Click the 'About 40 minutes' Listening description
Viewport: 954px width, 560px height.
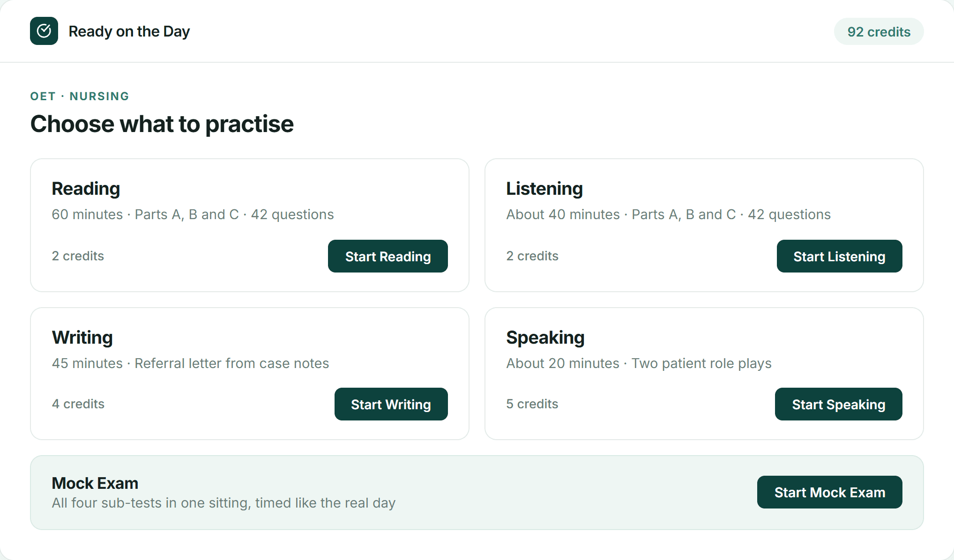coord(668,214)
